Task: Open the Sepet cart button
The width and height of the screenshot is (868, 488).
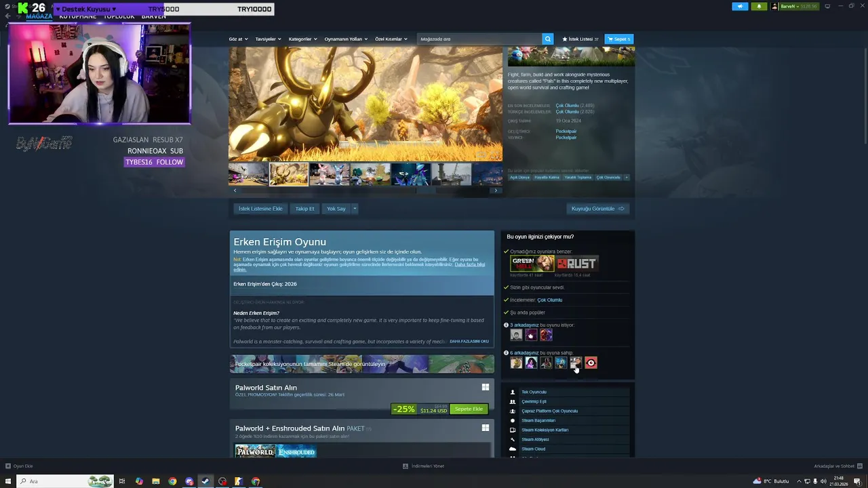Action: point(618,39)
